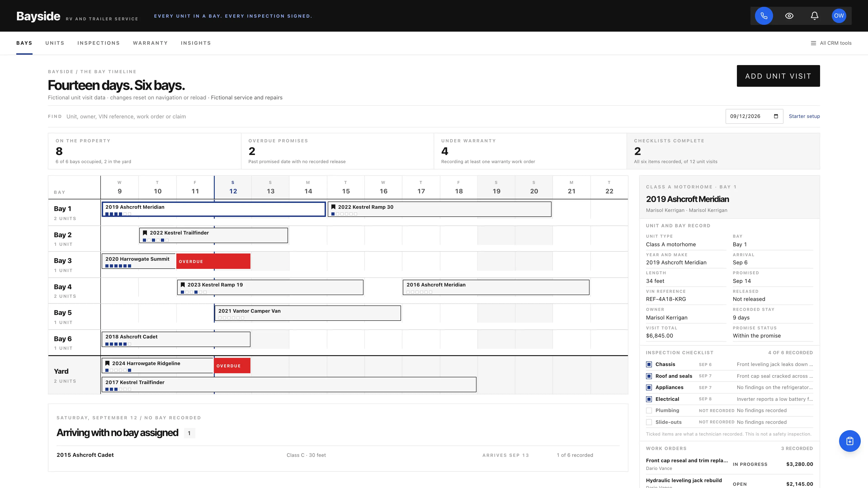Select the 2020 Harrowgate Summit visit bar
Image resolution: width=868 pixels, height=488 pixels.
(139, 261)
